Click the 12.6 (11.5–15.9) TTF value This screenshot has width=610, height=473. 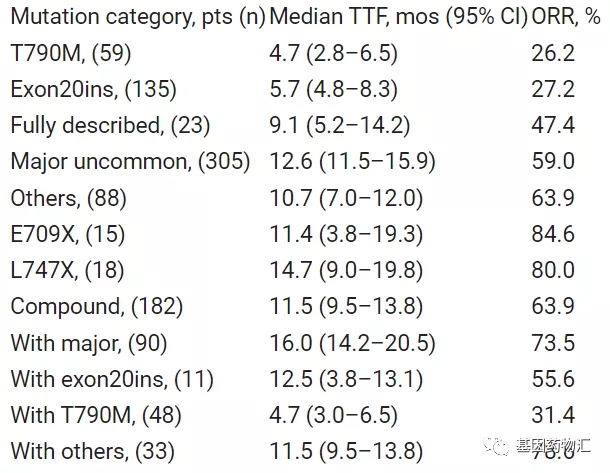[x=367, y=161]
